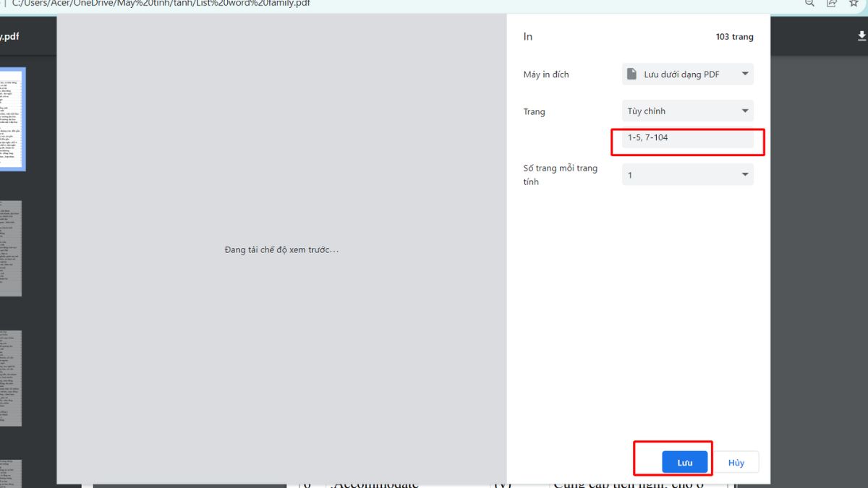Click the browser address bar file path
This screenshot has width=868, height=488.
(x=161, y=4)
